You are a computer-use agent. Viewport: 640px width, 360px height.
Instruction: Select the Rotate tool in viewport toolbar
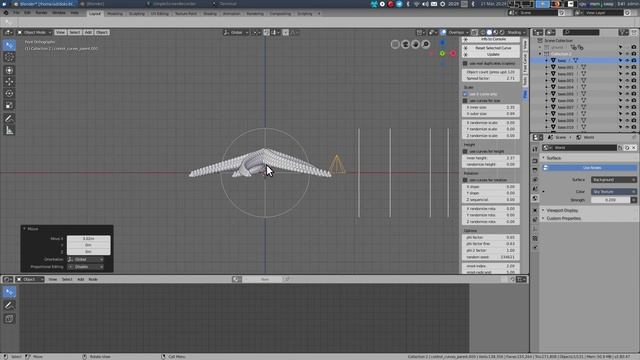(x=9, y=93)
